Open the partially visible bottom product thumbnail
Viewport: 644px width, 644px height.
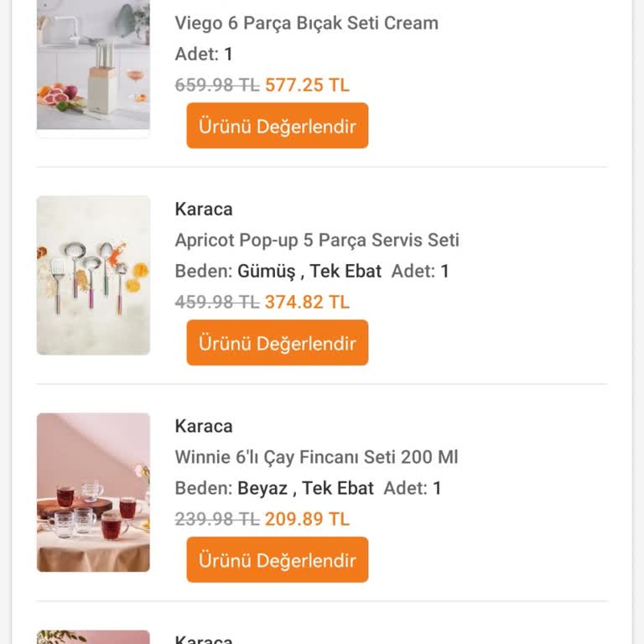tap(93, 637)
